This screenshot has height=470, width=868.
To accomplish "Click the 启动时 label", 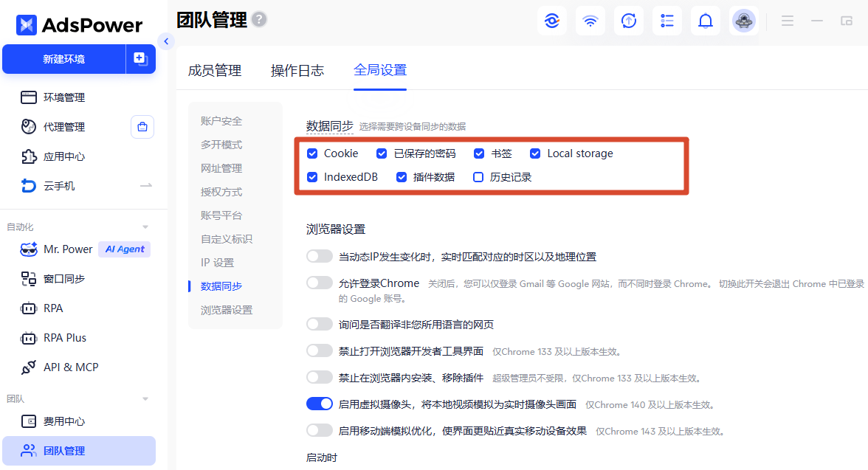I will point(322,457).
